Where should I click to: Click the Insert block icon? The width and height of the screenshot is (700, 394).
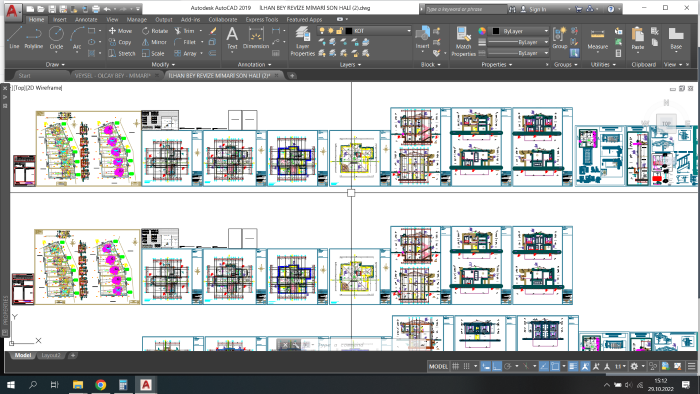(x=422, y=37)
